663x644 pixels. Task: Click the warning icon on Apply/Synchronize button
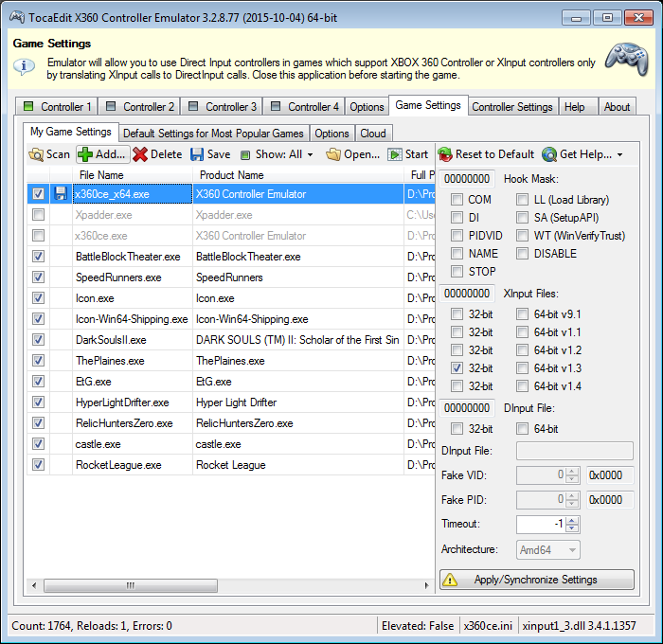450,580
